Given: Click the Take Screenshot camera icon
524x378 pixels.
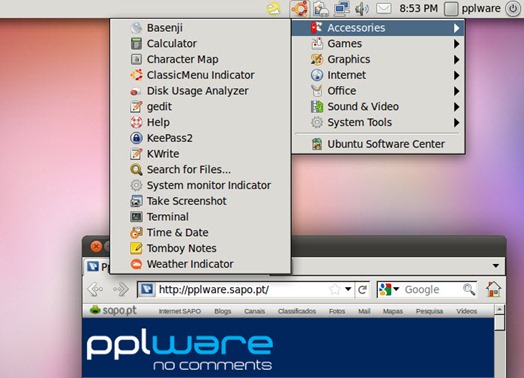Looking at the screenshot, I should (136, 201).
